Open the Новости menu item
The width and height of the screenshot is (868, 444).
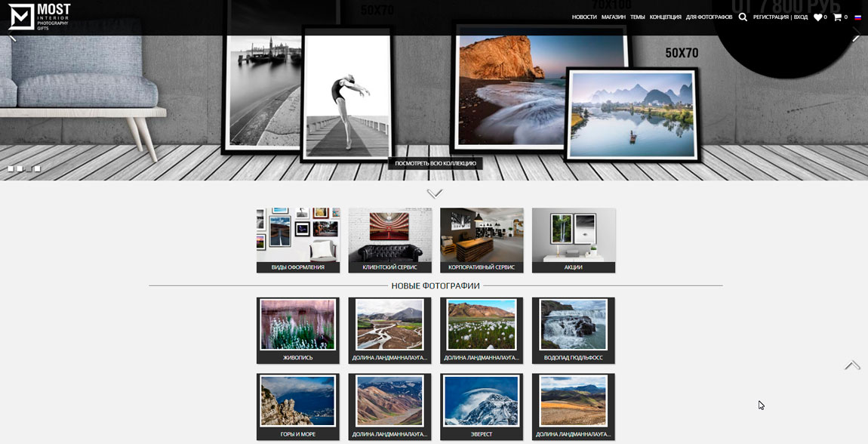[584, 17]
